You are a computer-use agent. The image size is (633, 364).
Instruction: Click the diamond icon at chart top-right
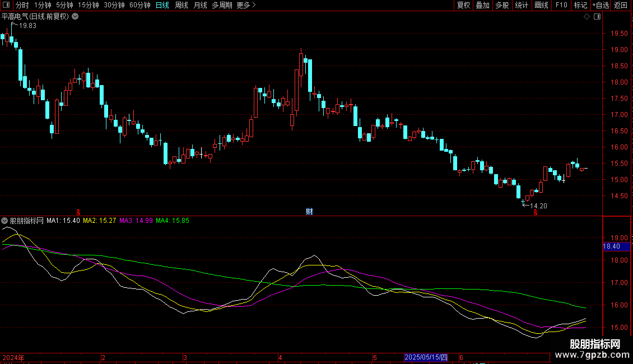pyautogui.click(x=587, y=17)
